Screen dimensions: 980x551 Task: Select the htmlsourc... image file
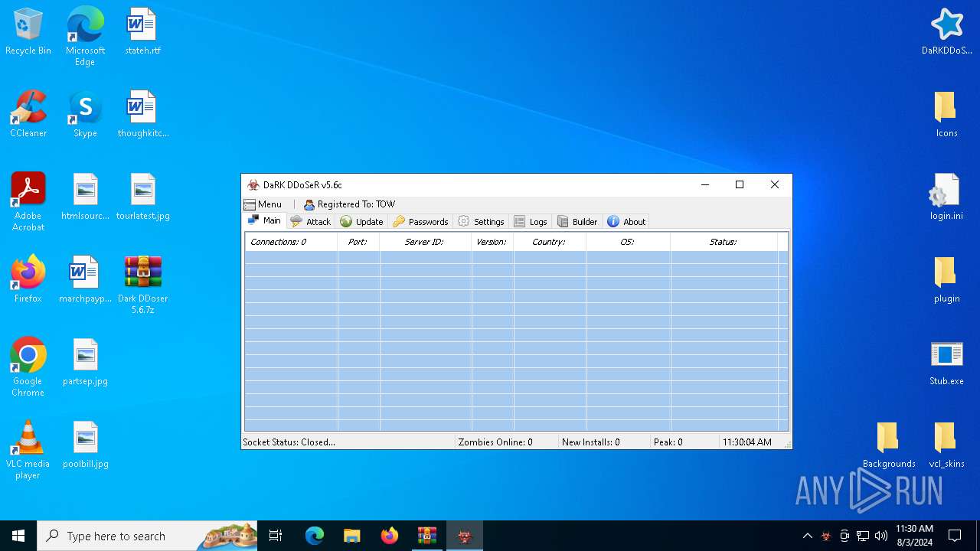pyautogui.click(x=85, y=197)
